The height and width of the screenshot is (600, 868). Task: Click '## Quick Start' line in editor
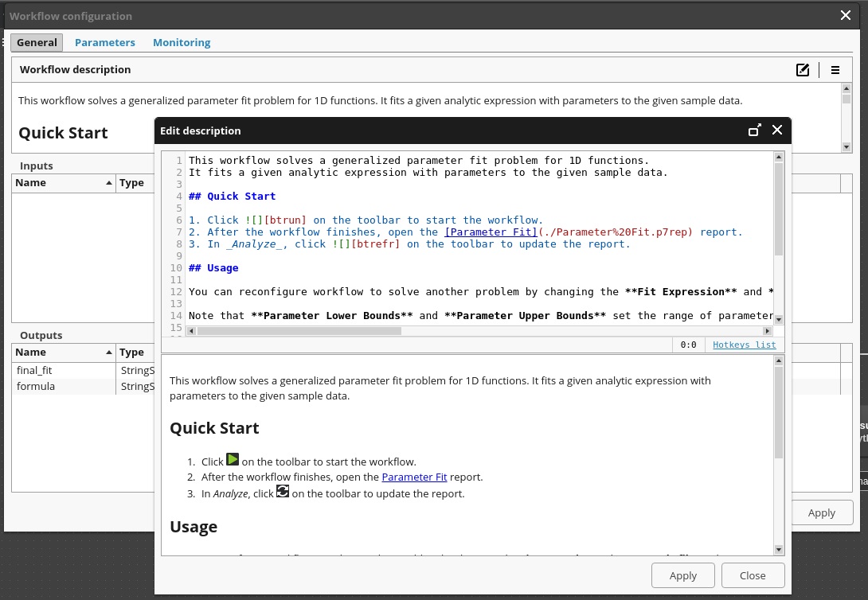[x=232, y=197]
